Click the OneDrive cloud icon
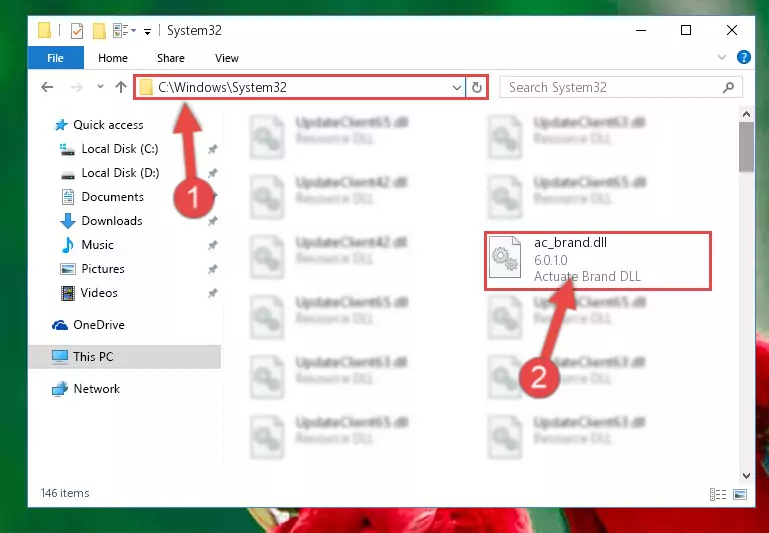Screen dimensions: 769x533 click(x=60, y=325)
